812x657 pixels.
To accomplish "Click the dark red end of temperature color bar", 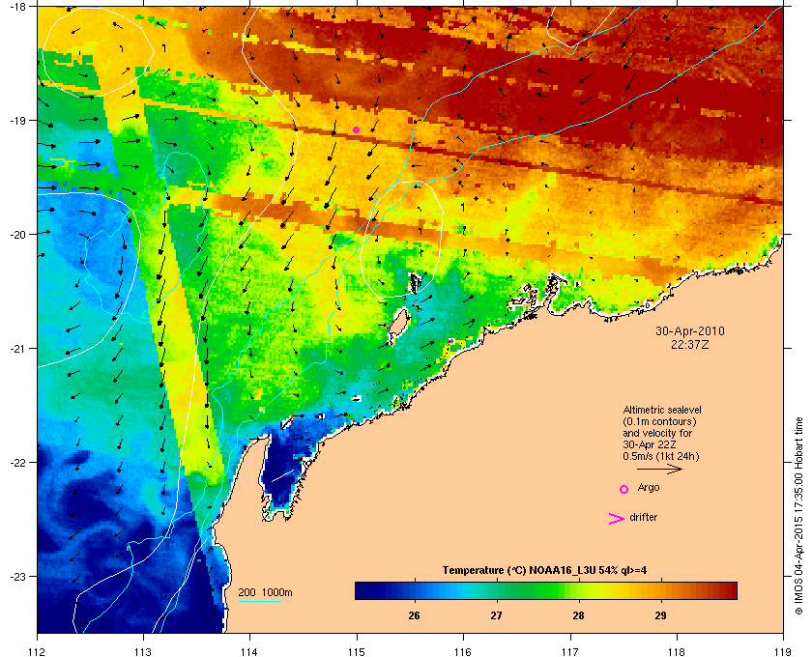I will (729, 590).
